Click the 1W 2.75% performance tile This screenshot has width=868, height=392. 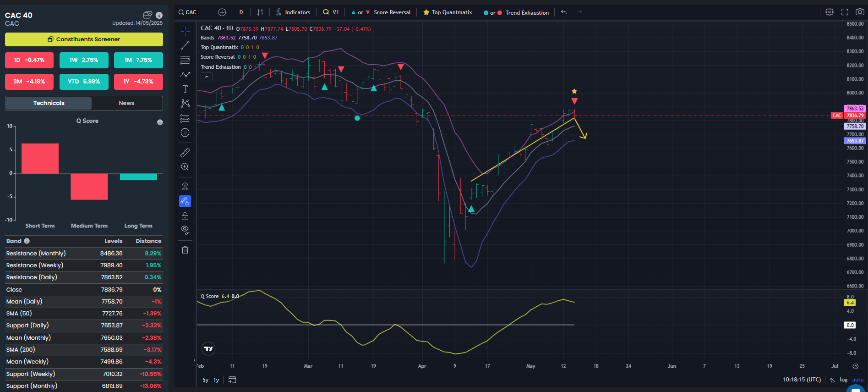click(x=84, y=60)
